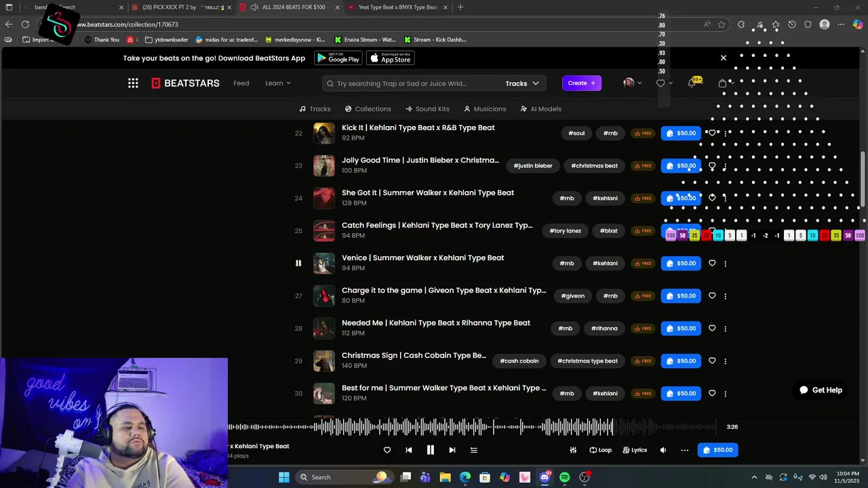Open more options for Best for me track
Viewport: 868px width, 488px height.
726,394
